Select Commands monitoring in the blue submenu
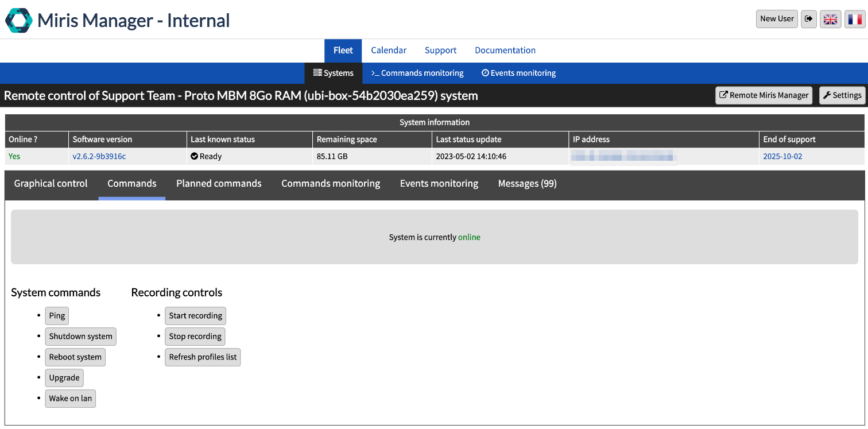This screenshot has height=429, width=868. pyautogui.click(x=417, y=73)
